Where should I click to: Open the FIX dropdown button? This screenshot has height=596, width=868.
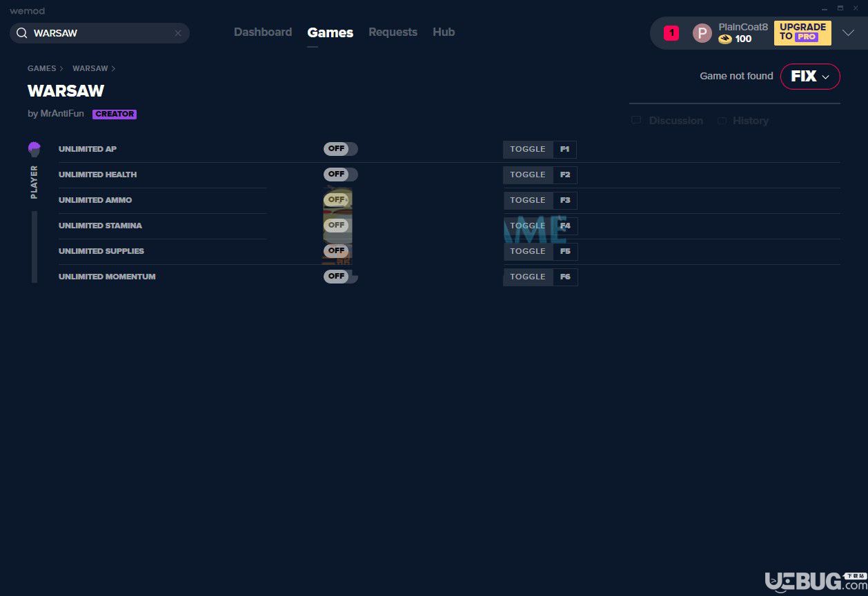tap(810, 77)
